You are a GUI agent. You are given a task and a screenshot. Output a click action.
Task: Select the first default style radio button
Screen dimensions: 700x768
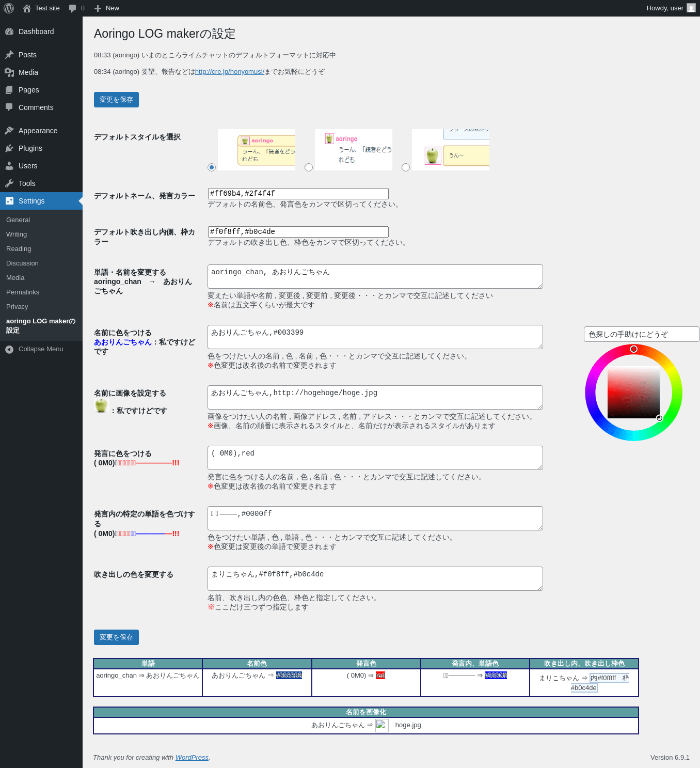(212, 167)
